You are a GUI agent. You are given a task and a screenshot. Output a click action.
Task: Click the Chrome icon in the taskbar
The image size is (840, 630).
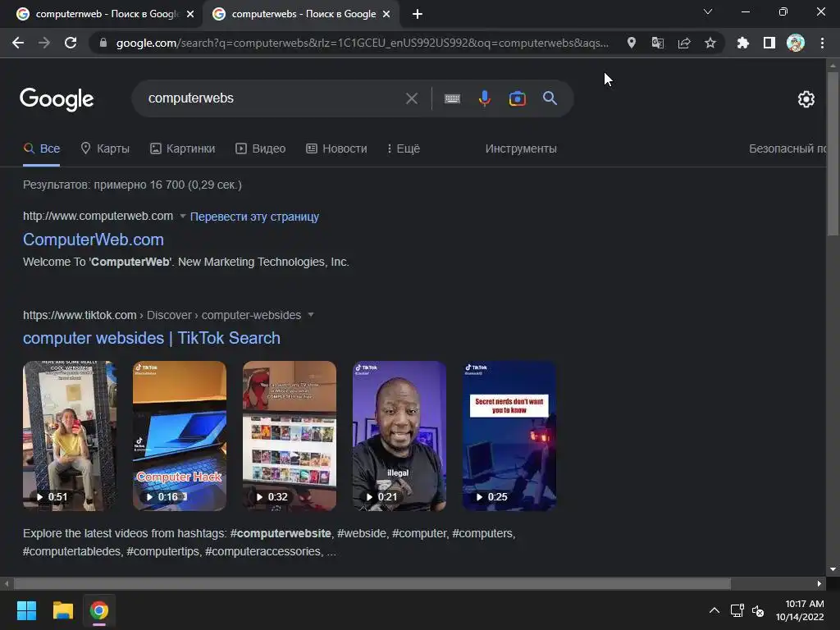coord(99,610)
